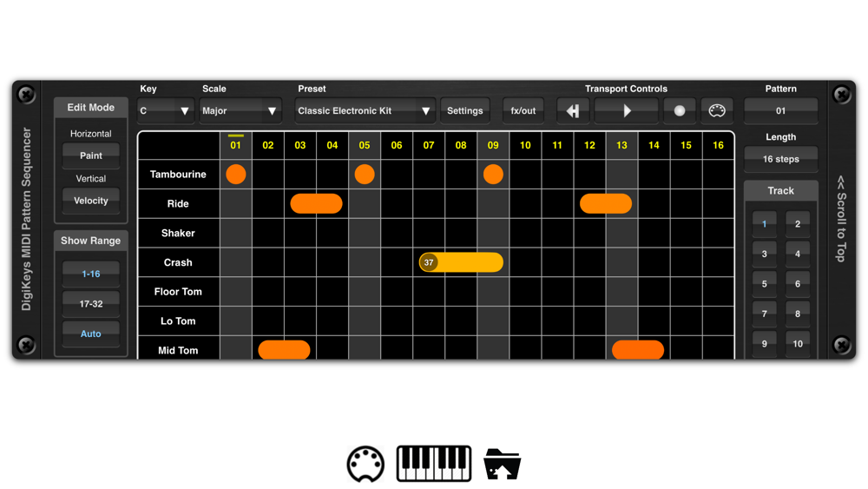868x489 pixels.
Task: Enable Auto show range
Action: click(x=91, y=334)
